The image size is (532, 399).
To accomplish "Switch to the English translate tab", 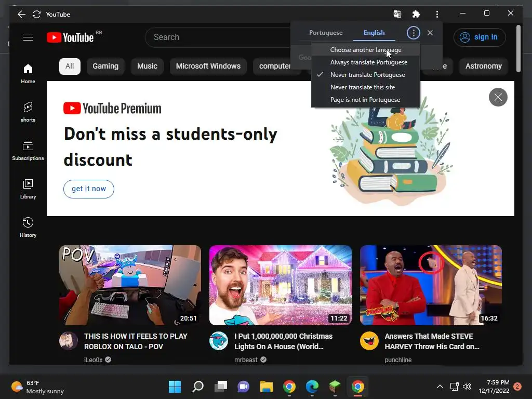I will (x=374, y=33).
